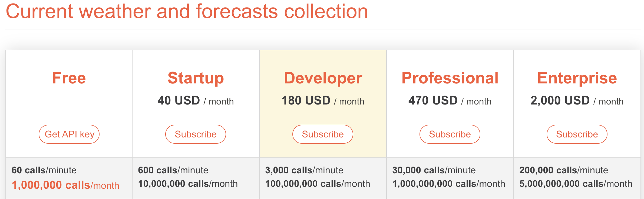Click the 10,000,000 calls/month limit text
644x199 pixels.
pyautogui.click(x=188, y=184)
